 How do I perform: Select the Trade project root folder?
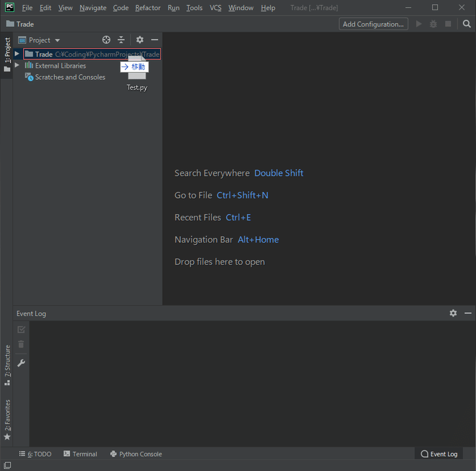click(x=92, y=54)
